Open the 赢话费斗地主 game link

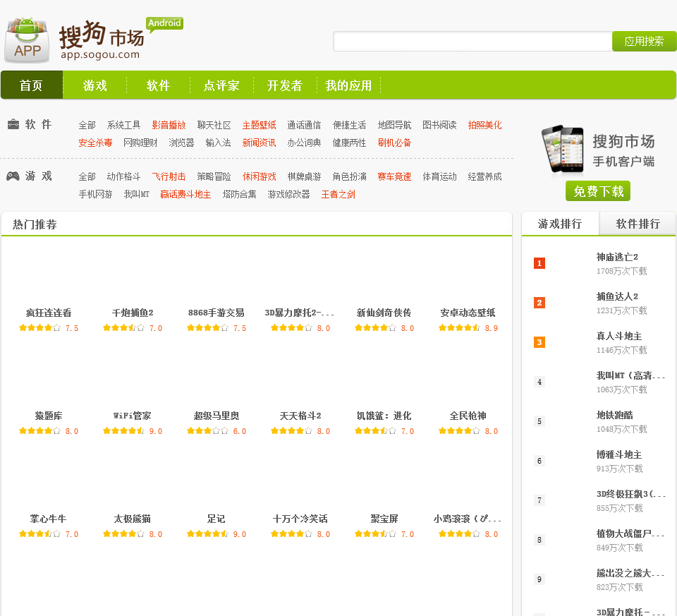185,194
